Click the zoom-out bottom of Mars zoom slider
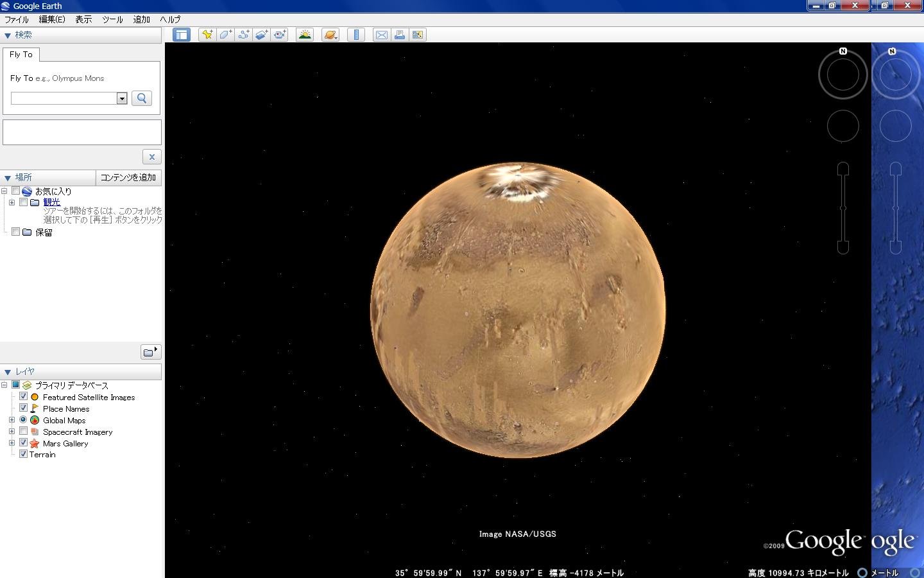 843,247
